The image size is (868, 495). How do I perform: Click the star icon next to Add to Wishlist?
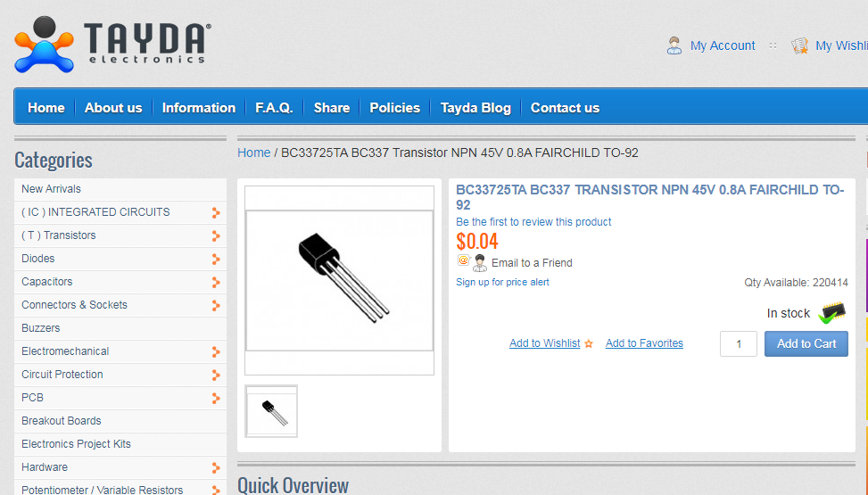(x=589, y=344)
